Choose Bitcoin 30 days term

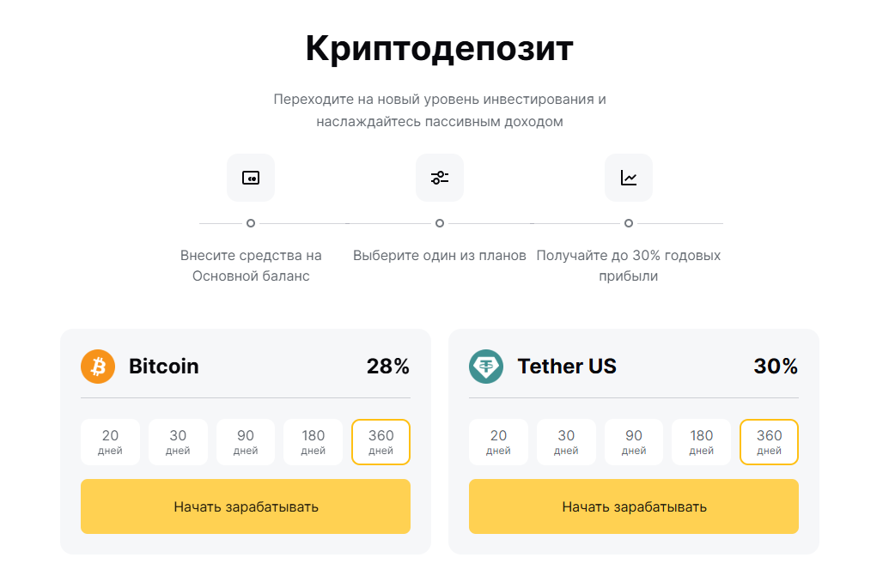pyautogui.click(x=178, y=442)
